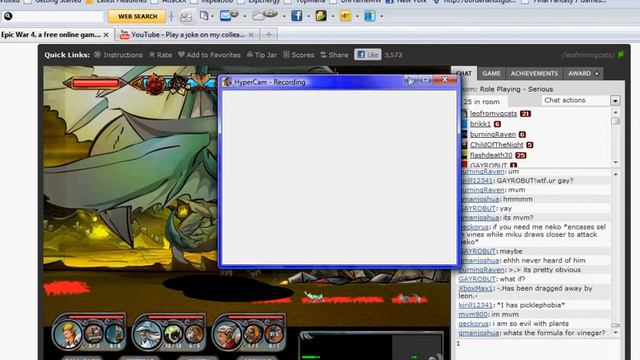Click the chat message input field
The width and height of the screenshot is (640, 360).
pyautogui.click(x=537, y=349)
